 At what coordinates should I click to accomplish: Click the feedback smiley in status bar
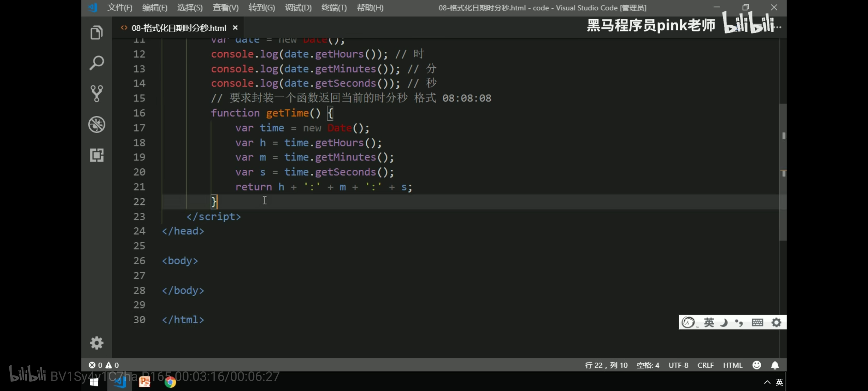point(757,365)
